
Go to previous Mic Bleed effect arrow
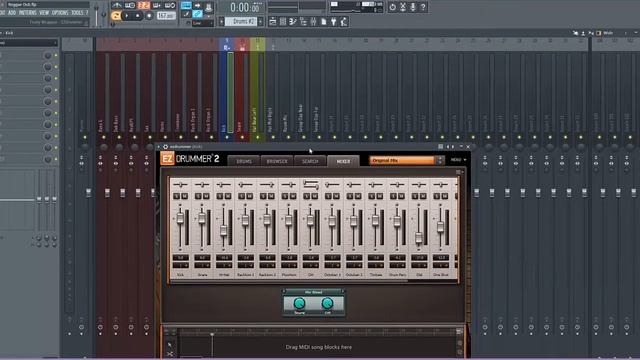285,291
